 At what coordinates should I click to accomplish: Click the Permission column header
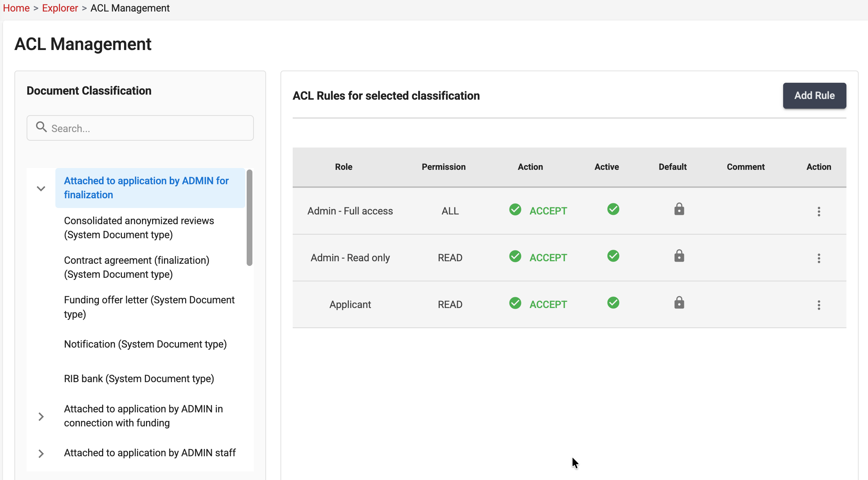pos(444,167)
